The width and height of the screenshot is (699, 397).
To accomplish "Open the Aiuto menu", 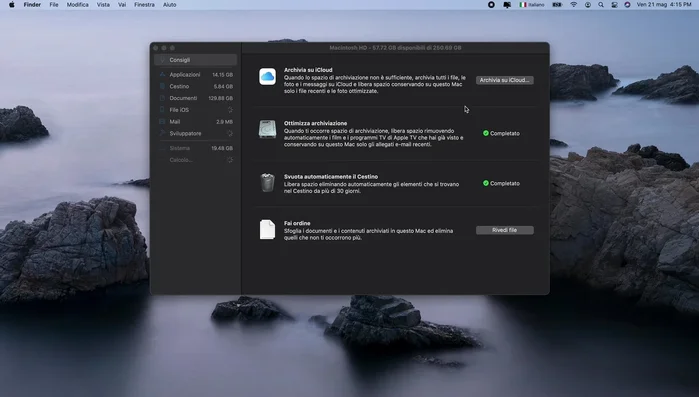I will pyautogui.click(x=169, y=4).
